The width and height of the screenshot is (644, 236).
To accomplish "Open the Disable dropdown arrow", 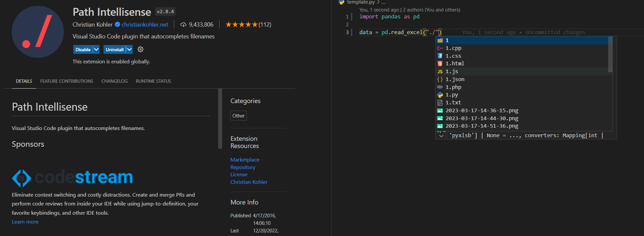I will [96, 49].
